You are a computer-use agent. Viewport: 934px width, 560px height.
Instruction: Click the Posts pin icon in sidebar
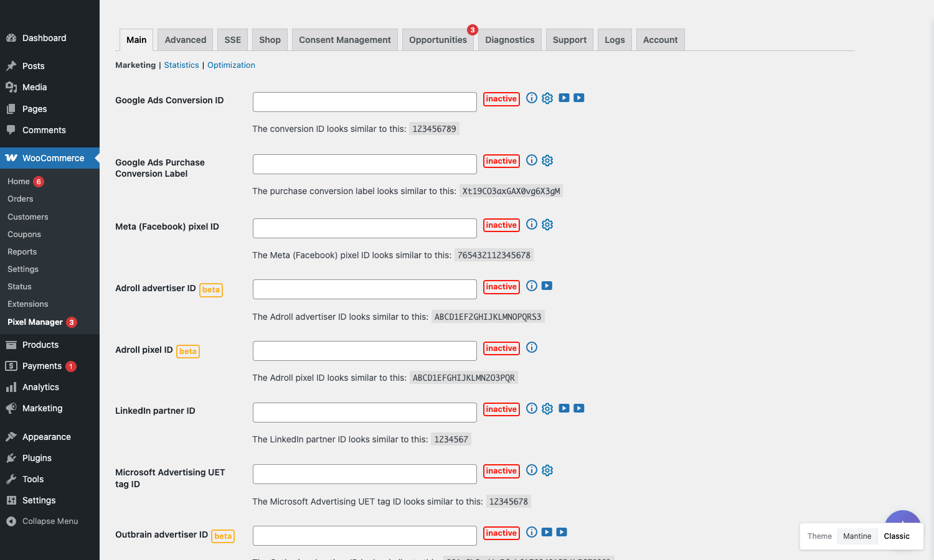pyautogui.click(x=11, y=66)
